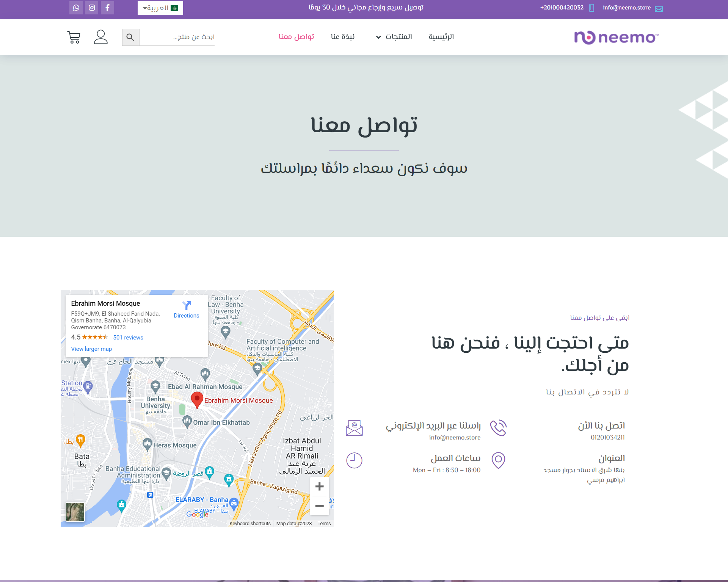Open the shopping cart icon
728x582 pixels.
pyautogui.click(x=74, y=37)
